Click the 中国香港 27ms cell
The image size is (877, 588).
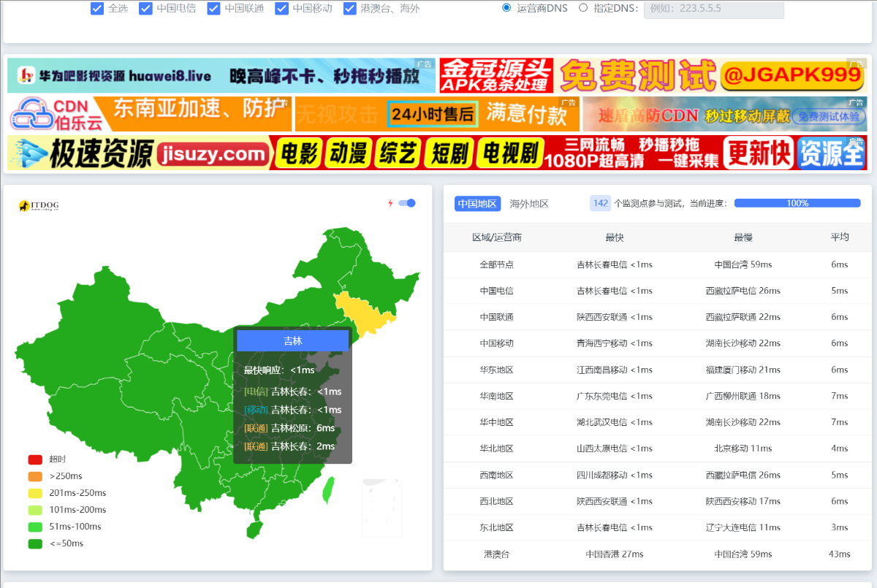615,554
